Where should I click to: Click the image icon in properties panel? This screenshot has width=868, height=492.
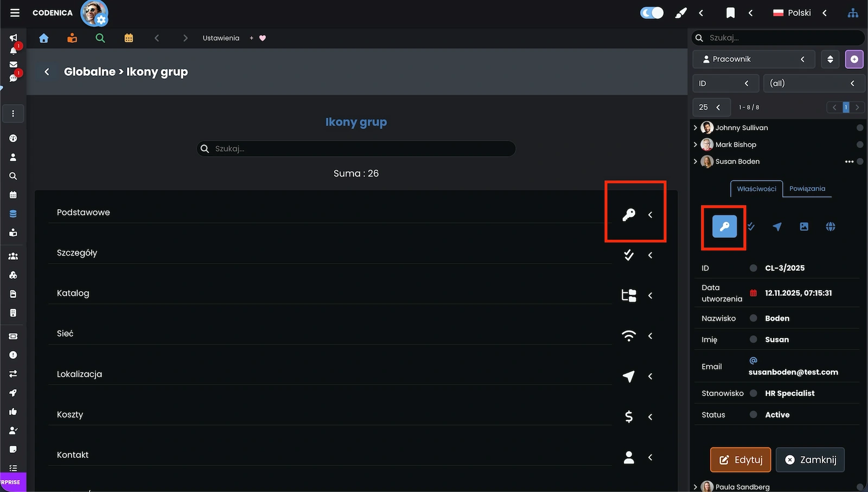click(803, 227)
